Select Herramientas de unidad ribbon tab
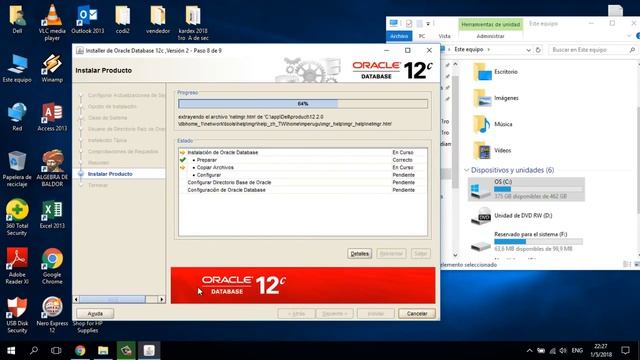Screen dimensions: 640x360 [x=491, y=24]
